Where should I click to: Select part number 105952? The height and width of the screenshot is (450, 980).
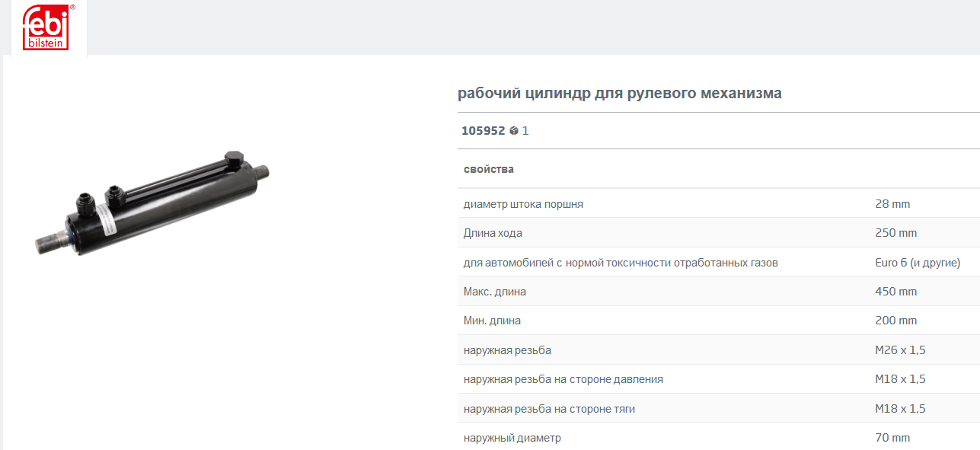coord(483,131)
